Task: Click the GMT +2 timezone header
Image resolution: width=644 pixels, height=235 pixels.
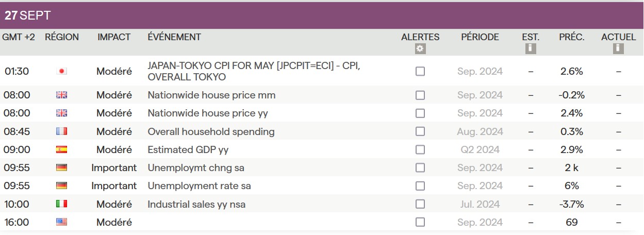Action: [x=19, y=37]
